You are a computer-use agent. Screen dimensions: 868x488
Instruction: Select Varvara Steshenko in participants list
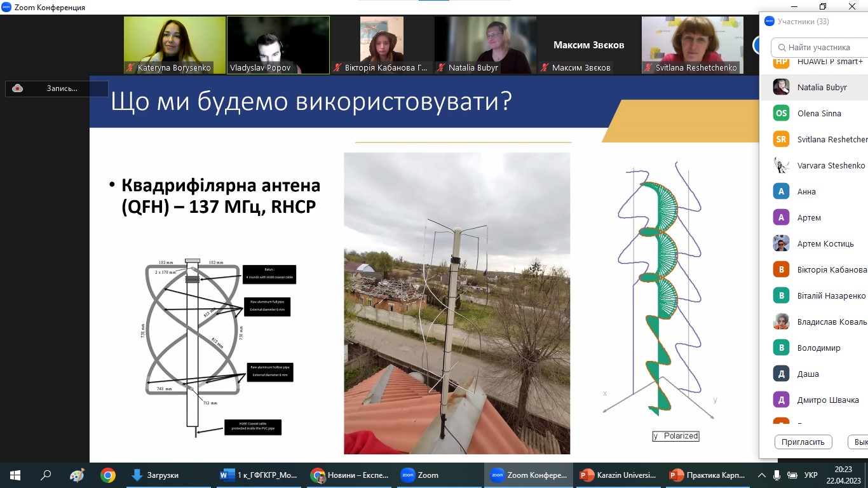pyautogui.click(x=831, y=165)
